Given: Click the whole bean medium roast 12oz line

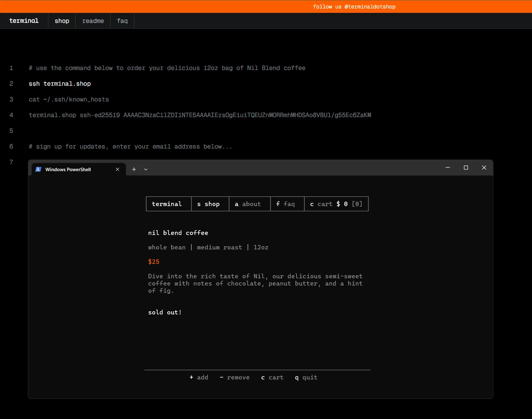Looking at the screenshot, I should tap(208, 248).
